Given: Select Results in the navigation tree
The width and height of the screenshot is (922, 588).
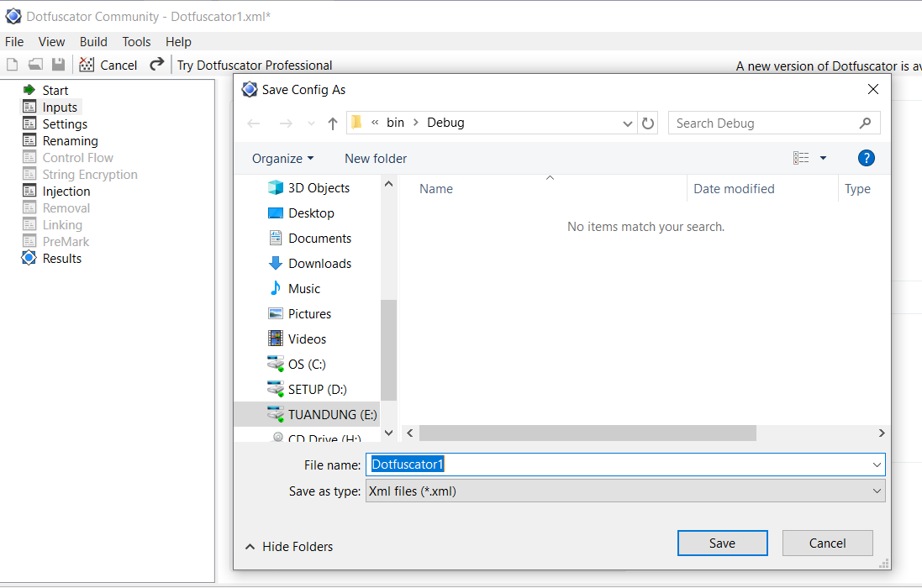Looking at the screenshot, I should coord(61,259).
